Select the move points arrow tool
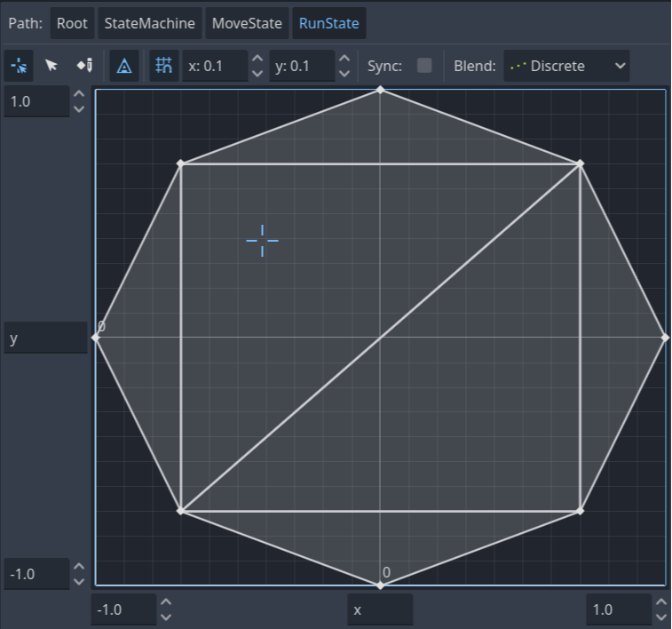 [51, 66]
